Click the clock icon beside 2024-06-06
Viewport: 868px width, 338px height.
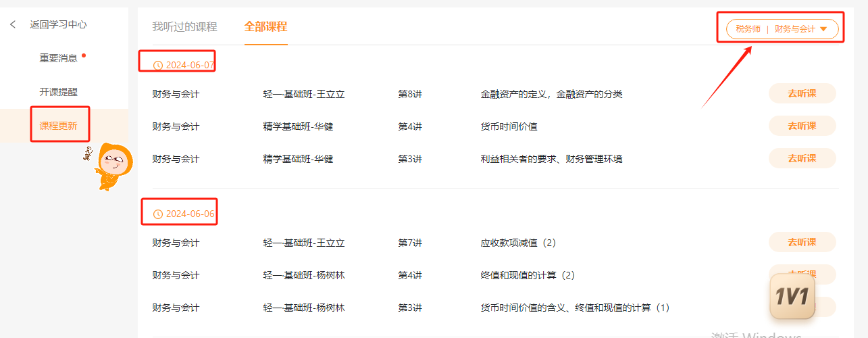coord(158,214)
